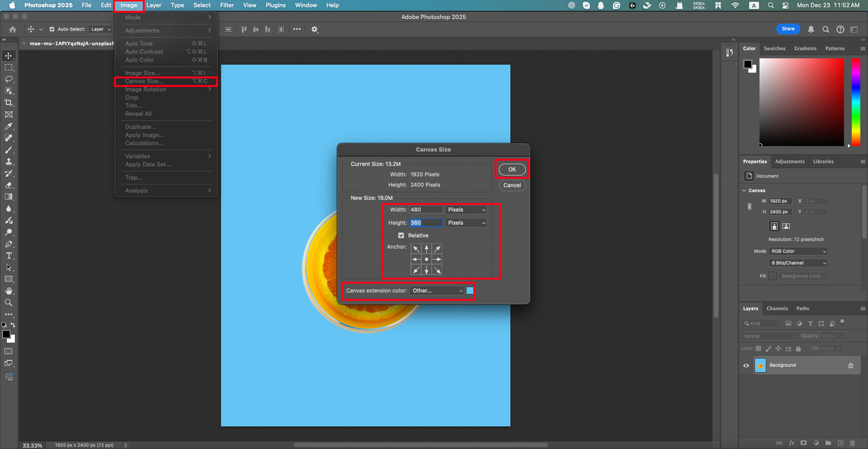Click the Height field showing 360
The height and width of the screenshot is (449, 868).
click(x=426, y=222)
